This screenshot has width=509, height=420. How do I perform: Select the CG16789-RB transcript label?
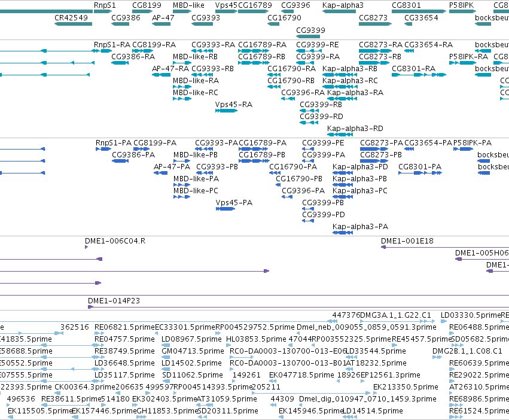pos(261,56)
